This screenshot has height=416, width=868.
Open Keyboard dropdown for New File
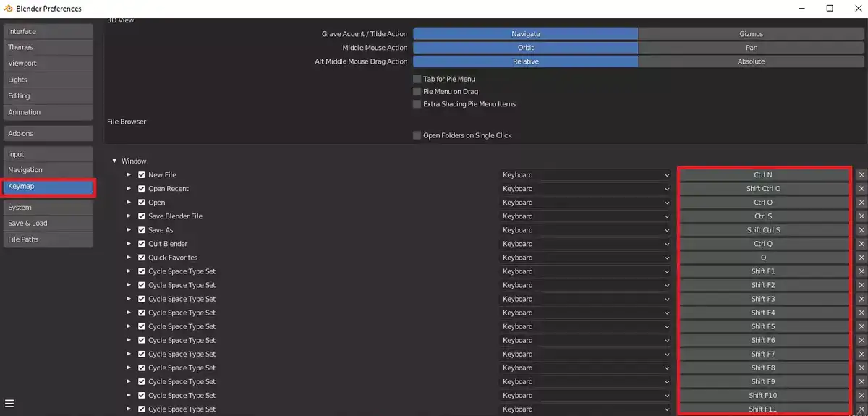tap(586, 175)
